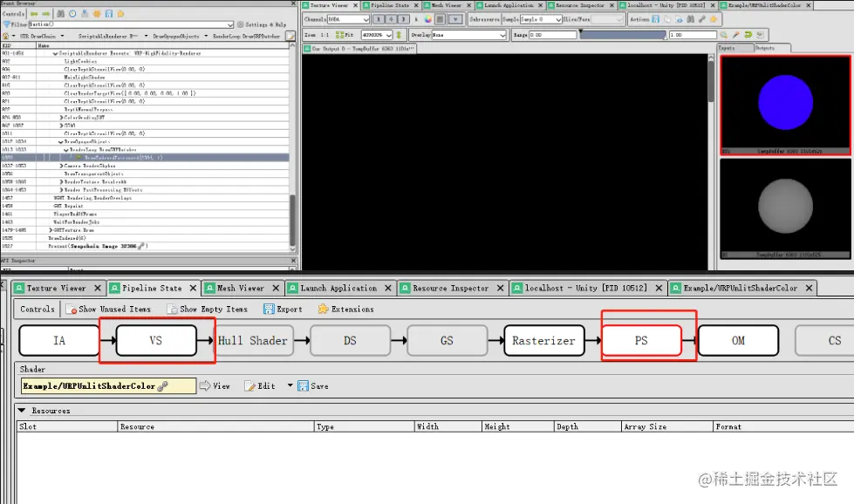Toggle Show Unused Items
The image size is (854, 504).
tap(109, 309)
